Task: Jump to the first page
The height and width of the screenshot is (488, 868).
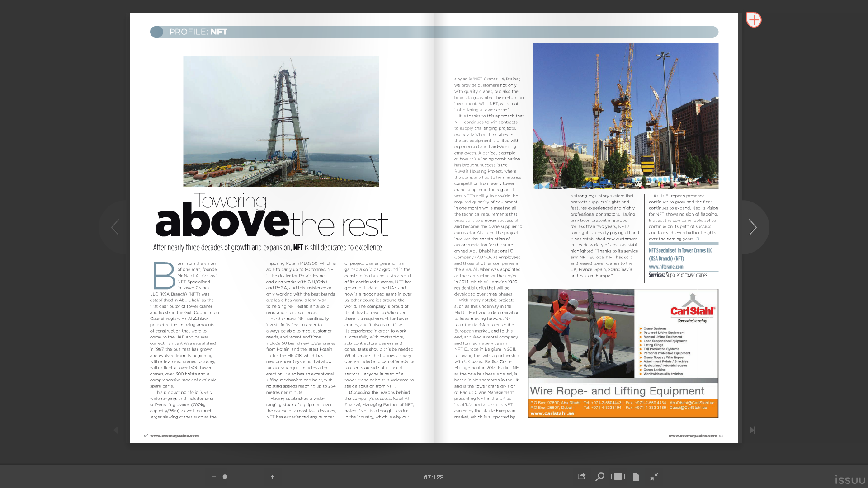Action: (115, 430)
